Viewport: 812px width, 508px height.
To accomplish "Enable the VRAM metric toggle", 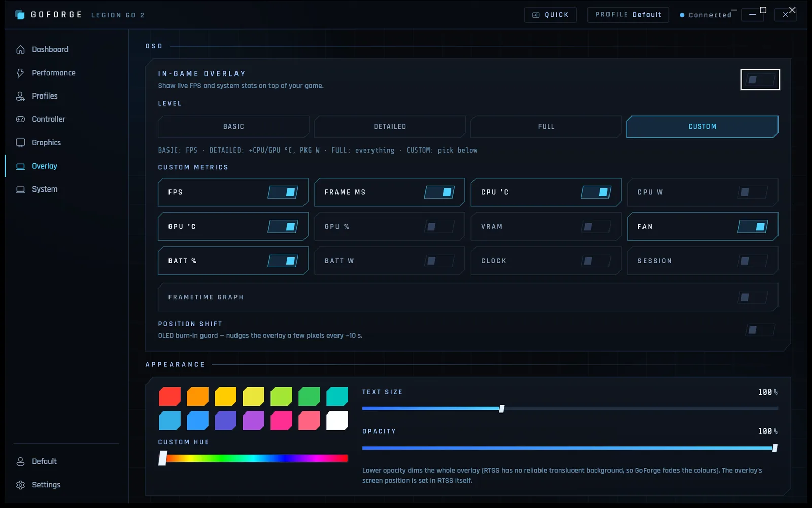I will point(596,227).
